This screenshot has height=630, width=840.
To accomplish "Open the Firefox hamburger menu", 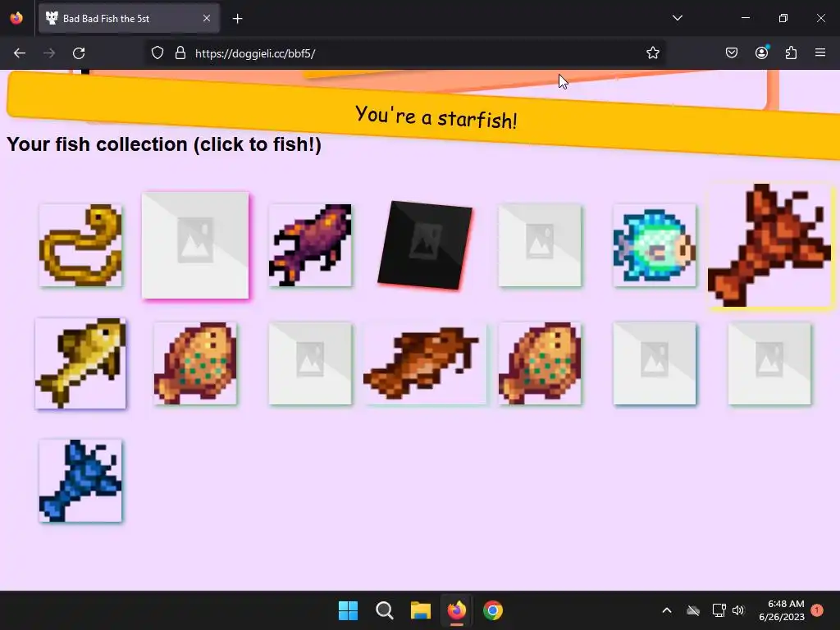I will (820, 53).
